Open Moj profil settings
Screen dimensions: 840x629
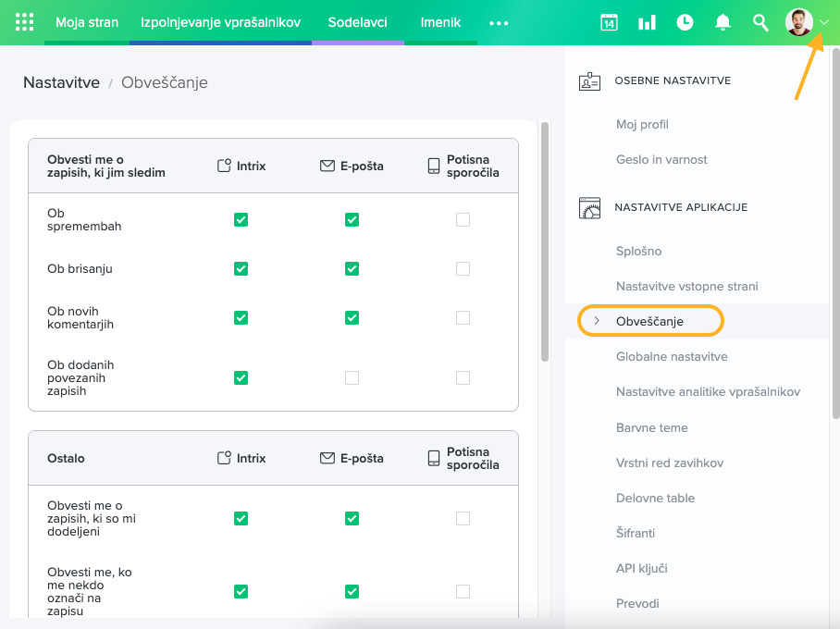pyautogui.click(x=642, y=124)
